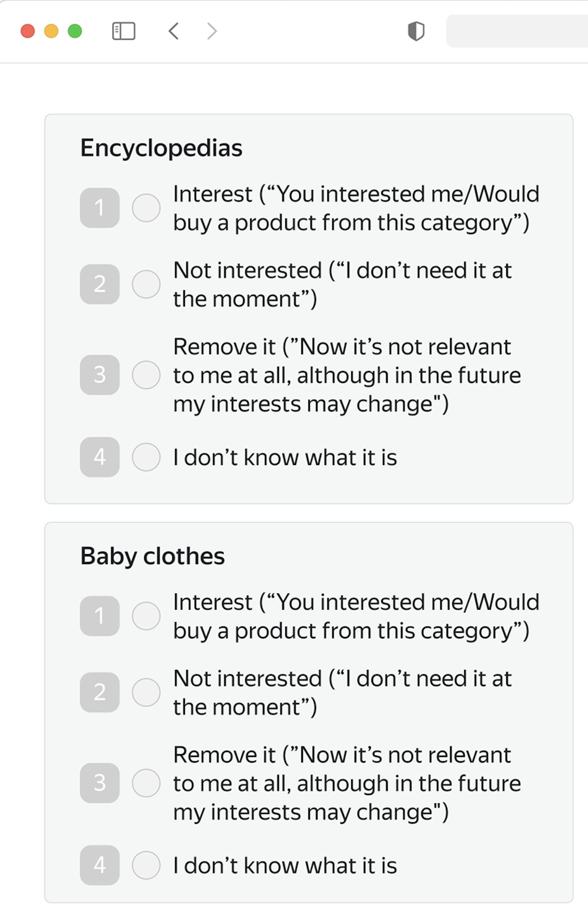588x916 pixels.
Task: Click number 2 badge in Encyclopedias
Action: pyautogui.click(x=100, y=284)
